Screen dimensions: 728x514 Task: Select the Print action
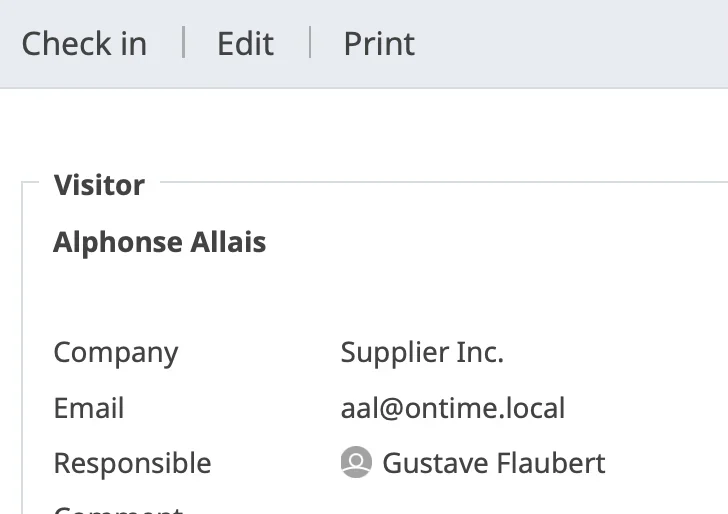click(379, 44)
